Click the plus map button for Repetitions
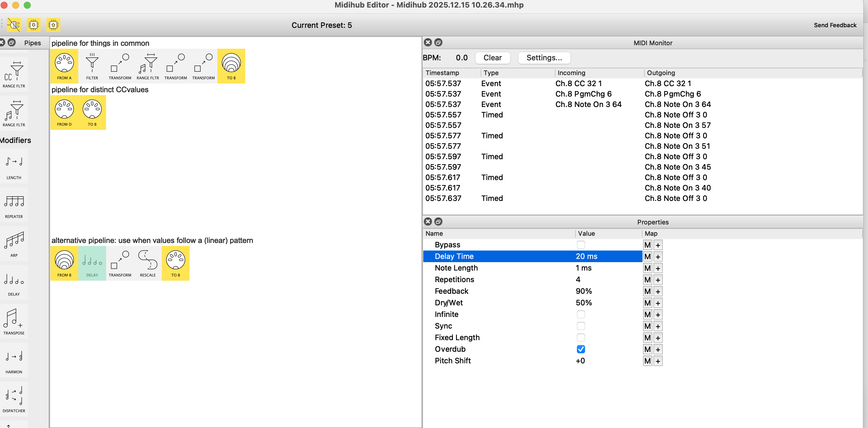 658,280
